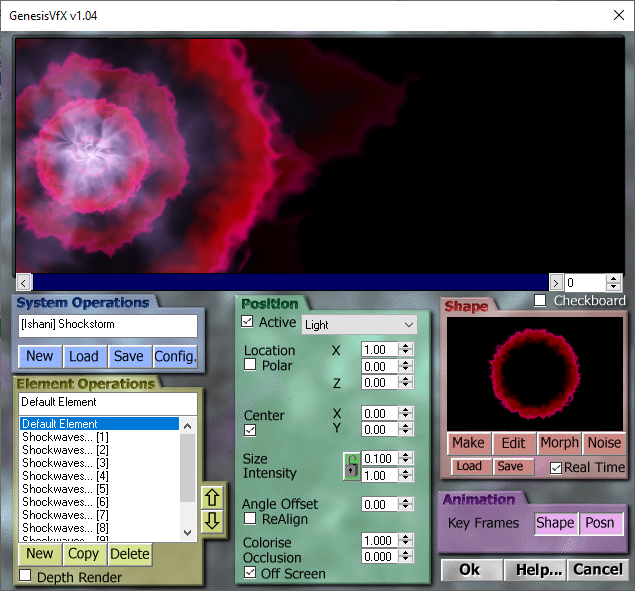
Task: Click the shape Edit button
Action: point(514,443)
